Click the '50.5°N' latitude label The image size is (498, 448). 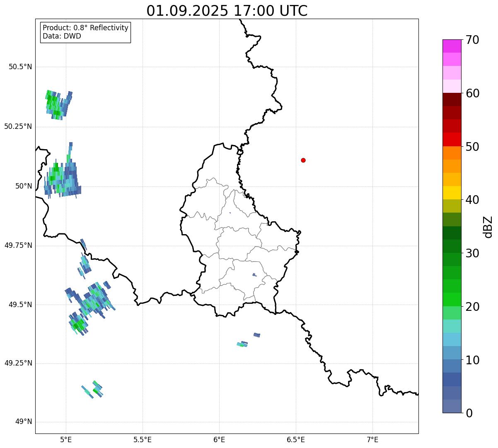[x=20, y=67]
